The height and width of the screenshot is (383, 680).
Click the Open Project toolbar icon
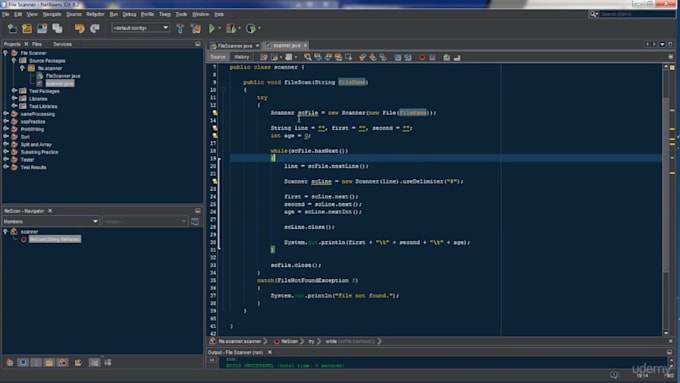[42, 29]
